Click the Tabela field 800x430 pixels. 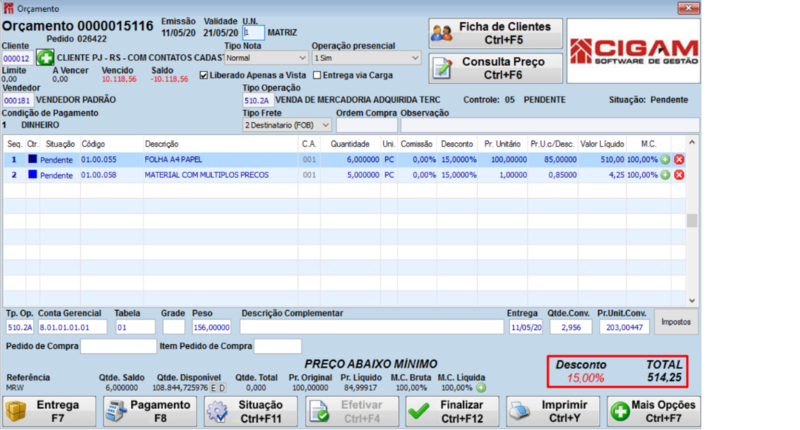[135, 327]
